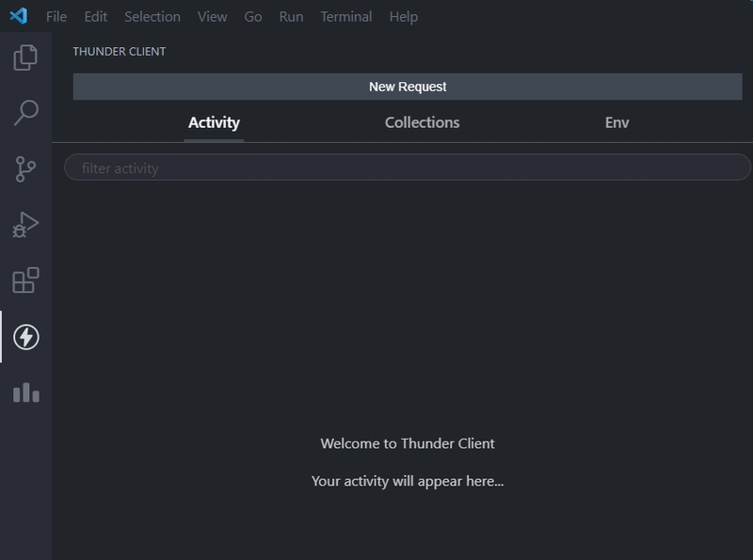753x560 pixels.
Task: Click 'Your activity will appear here...' text
Action: point(408,481)
